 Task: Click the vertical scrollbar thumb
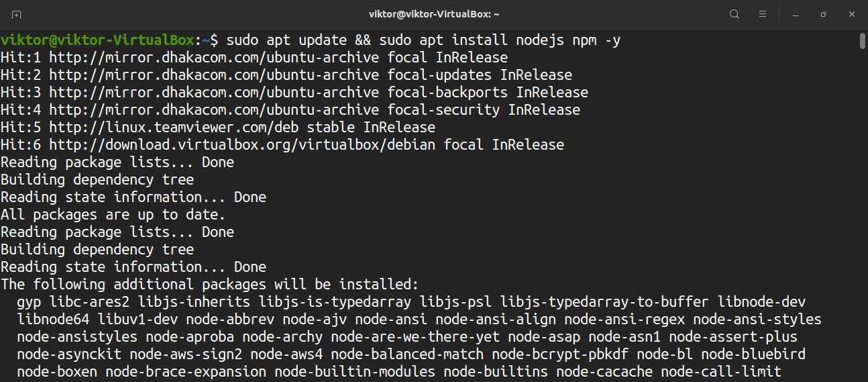[862, 41]
